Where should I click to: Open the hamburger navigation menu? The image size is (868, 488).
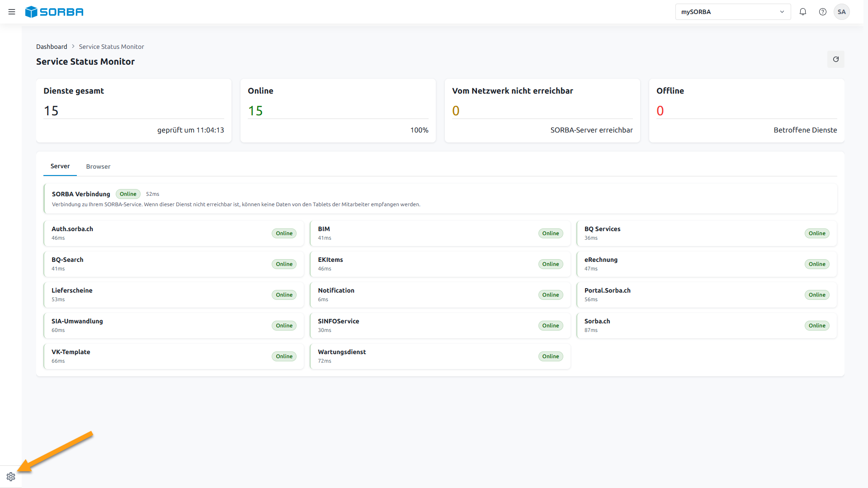pyautogui.click(x=12, y=12)
